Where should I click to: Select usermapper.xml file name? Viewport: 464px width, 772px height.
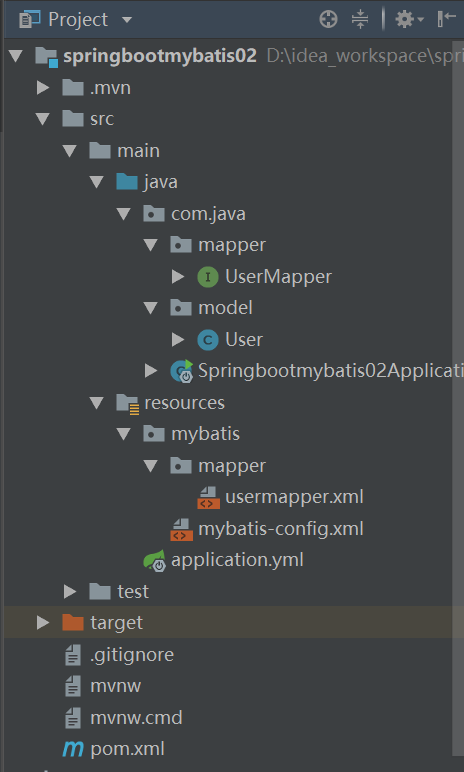294,497
